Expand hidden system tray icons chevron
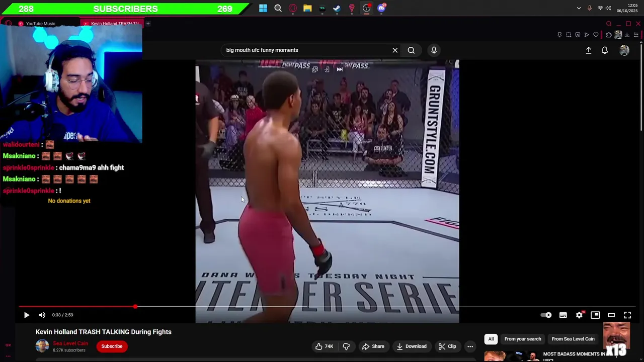Screen dimensions: 644x362 click(x=579, y=8)
